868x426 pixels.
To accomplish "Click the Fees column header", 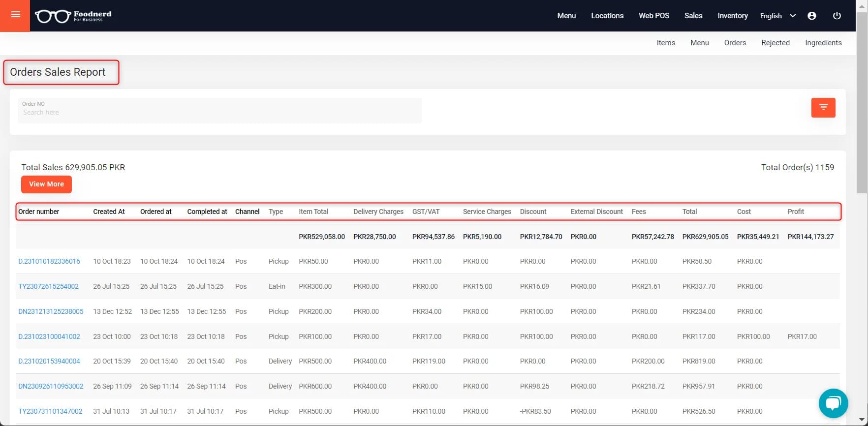I will point(639,212).
